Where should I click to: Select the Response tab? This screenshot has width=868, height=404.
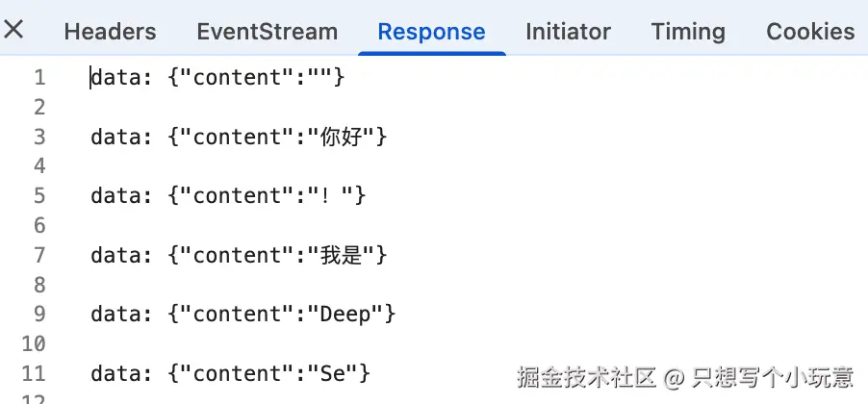pos(431,32)
